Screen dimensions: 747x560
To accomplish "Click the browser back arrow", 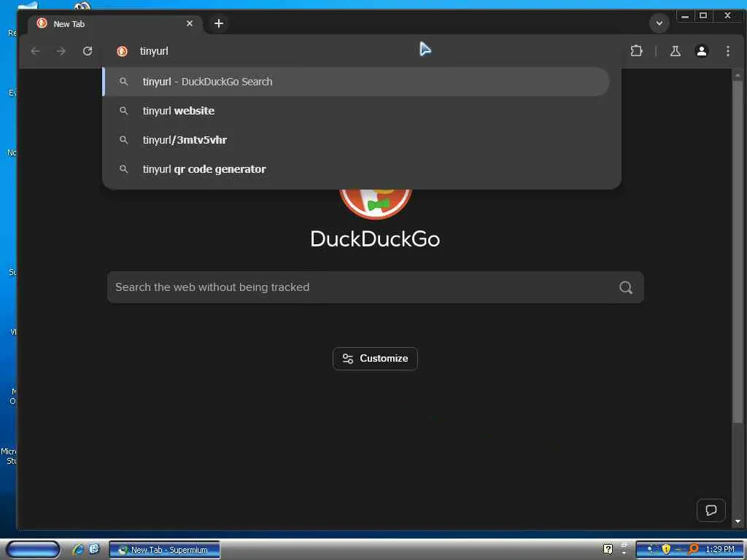I will [x=35, y=51].
